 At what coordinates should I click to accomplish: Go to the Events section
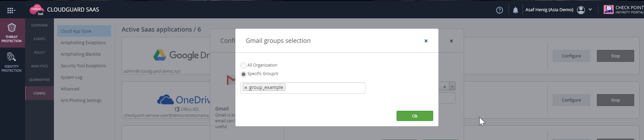(x=39, y=39)
